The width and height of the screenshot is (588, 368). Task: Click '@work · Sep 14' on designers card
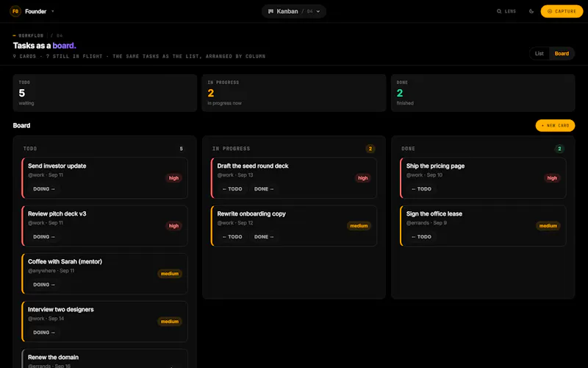tap(46, 319)
